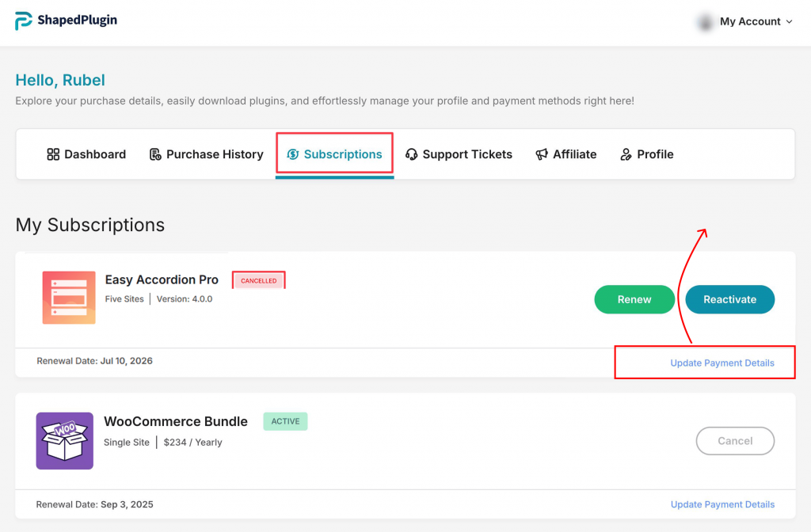Image resolution: width=811 pixels, height=532 pixels.
Task: Open the My Account menu
Action: coord(749,22)
